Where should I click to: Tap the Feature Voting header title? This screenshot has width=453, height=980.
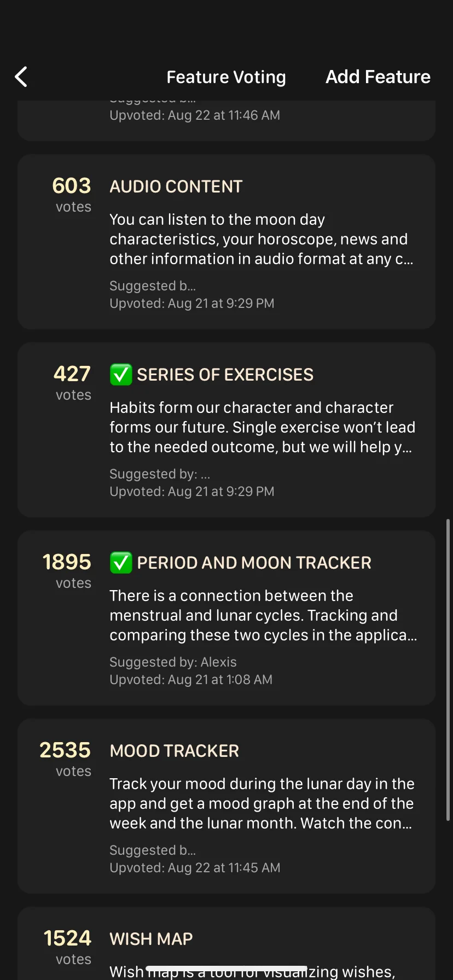[226, 77]
